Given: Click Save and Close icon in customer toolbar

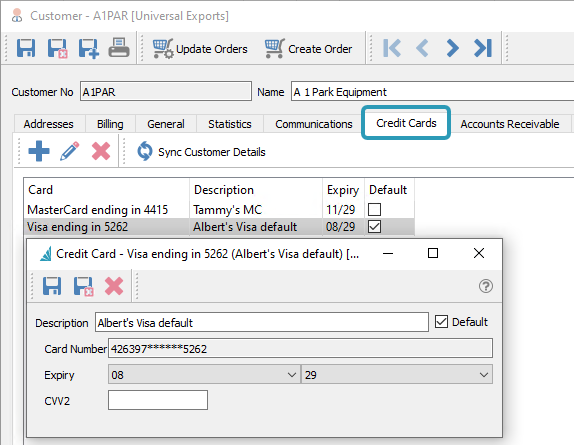Looking at the screenshot, I should (x=57, y=48).
